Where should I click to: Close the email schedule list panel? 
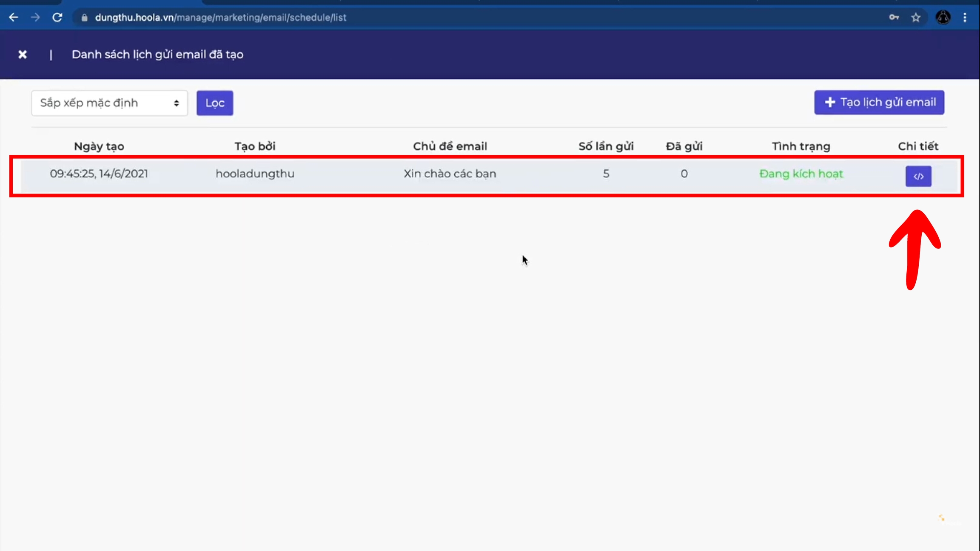pyautogui.click(x=23, y=54)
